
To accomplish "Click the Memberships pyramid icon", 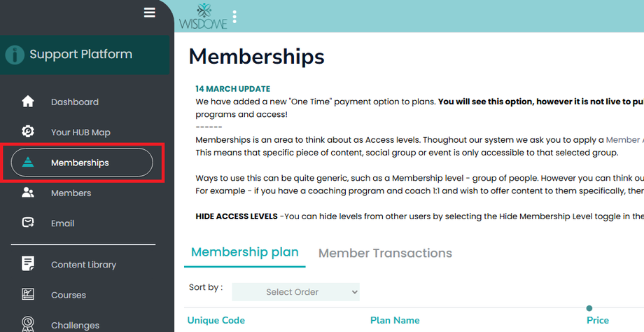I will [x=28, y=162].
